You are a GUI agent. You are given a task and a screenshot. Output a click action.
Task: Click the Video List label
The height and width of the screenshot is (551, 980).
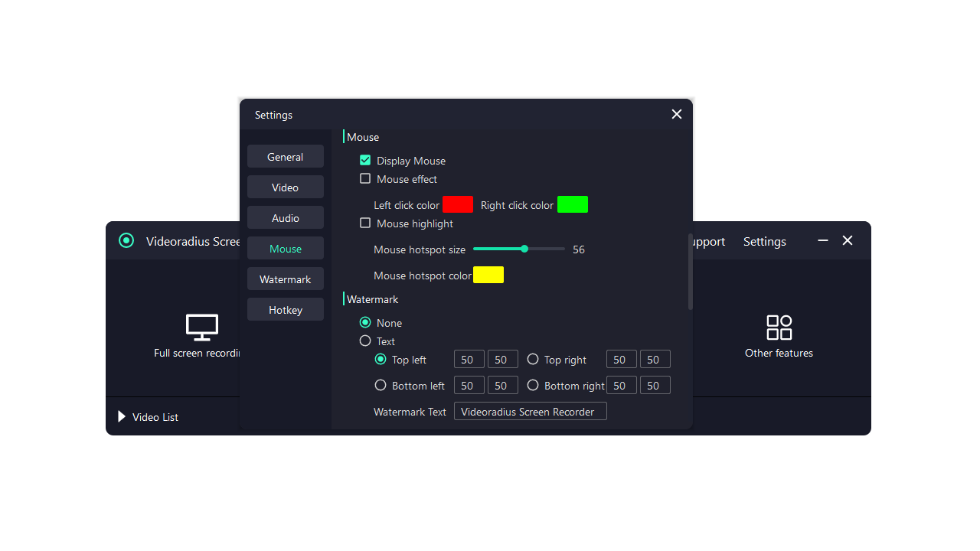click(155, 417)
